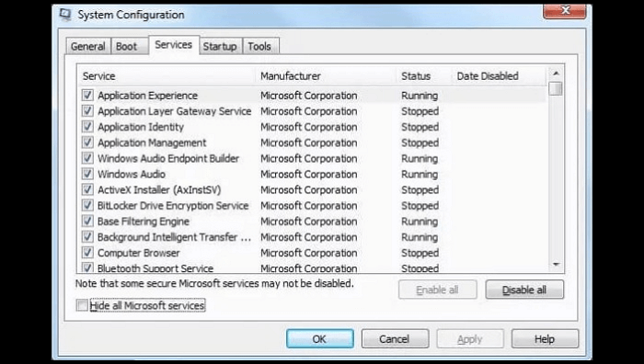
Task: Toggle the Application Identity checkbox
Action: (x=87, y=127)
